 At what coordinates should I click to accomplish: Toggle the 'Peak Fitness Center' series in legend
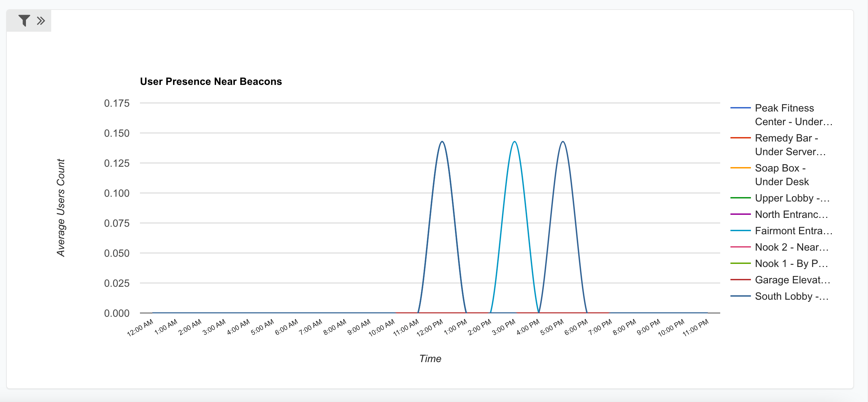789,115
